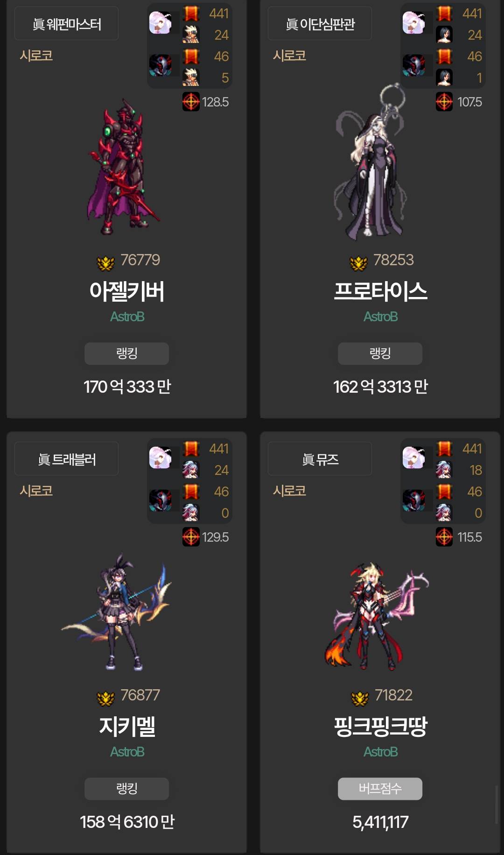Open the 아젤키버 character sprite
Screen dimensions: 504x855
[x=123, y=167]
